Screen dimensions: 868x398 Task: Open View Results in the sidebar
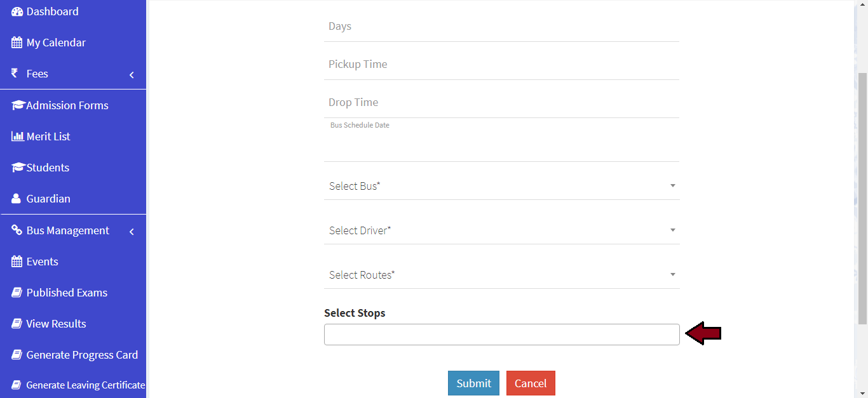click(56, 324)
